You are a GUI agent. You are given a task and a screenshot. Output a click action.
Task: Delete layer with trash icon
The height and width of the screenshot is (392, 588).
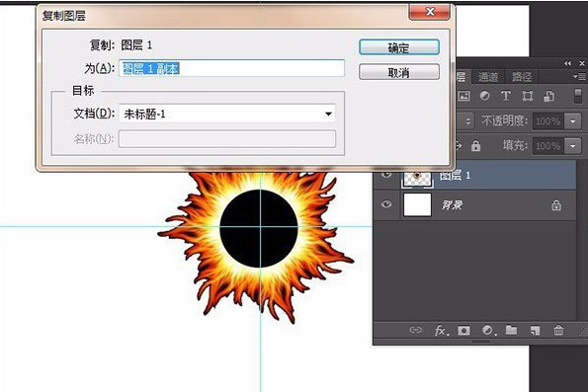point(558,330)
